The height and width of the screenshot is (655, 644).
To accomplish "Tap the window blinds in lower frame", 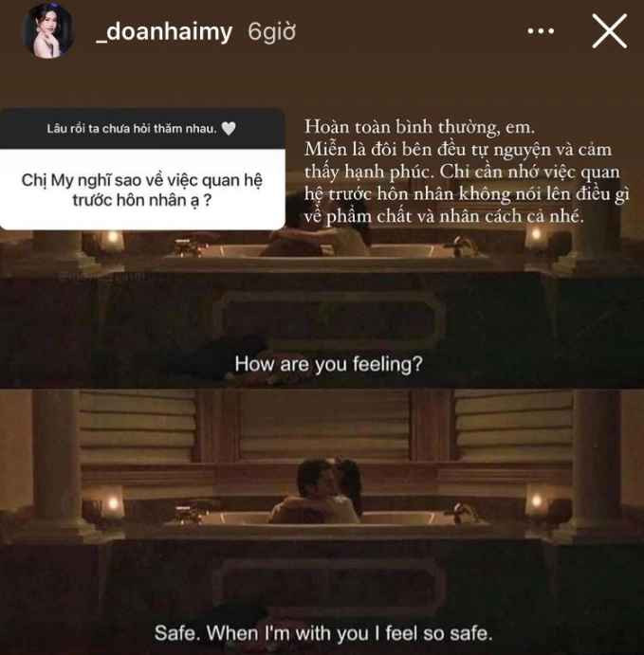I will click(326, 427).
